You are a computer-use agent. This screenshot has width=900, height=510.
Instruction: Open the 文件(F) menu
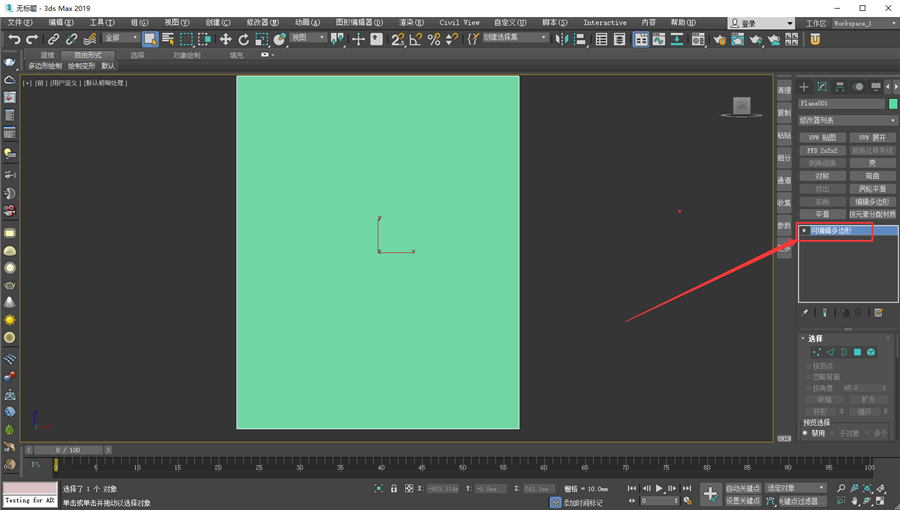[20, 22]
